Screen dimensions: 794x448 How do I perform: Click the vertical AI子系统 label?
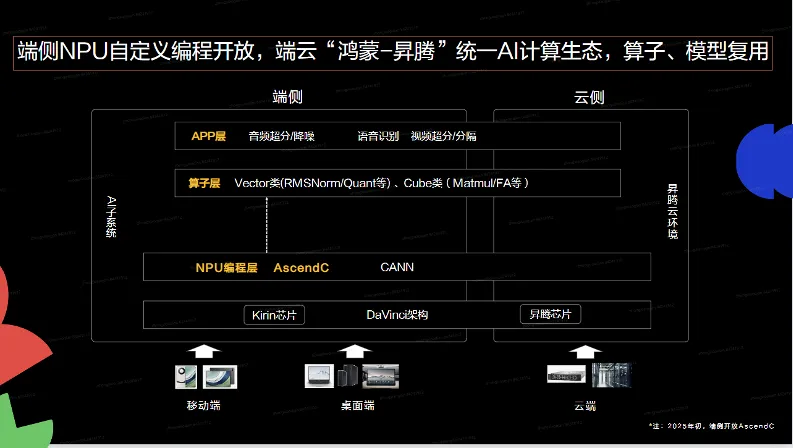[111, 217]
